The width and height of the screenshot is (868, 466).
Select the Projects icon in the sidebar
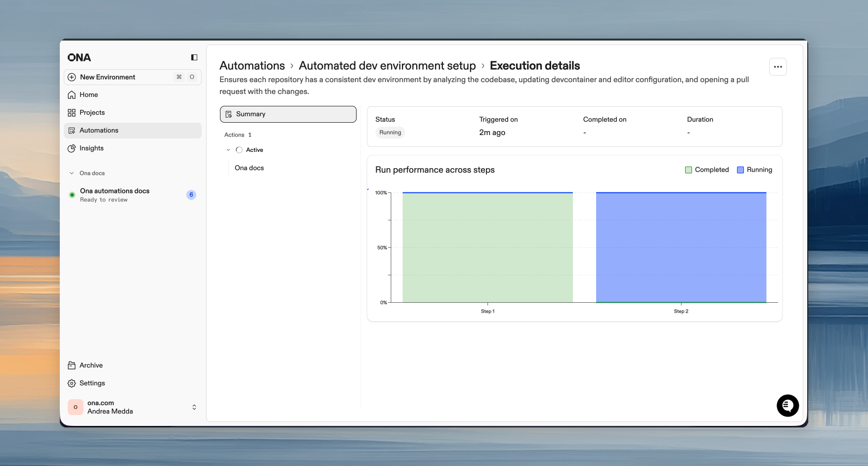tap(72, 112)
